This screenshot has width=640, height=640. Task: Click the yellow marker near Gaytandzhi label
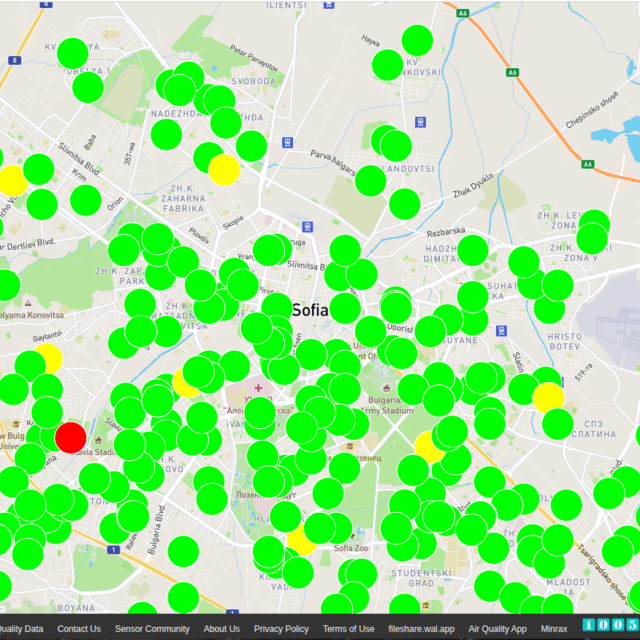click(x=46, y=360)
